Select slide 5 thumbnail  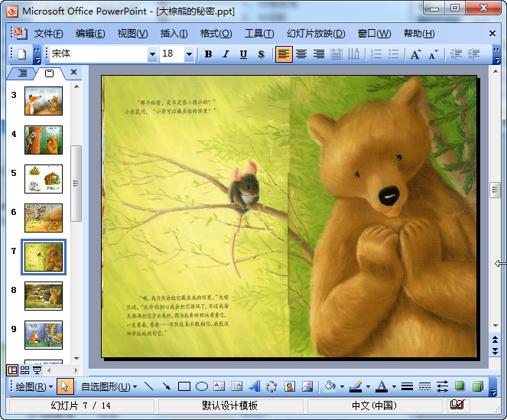(44, 178)
